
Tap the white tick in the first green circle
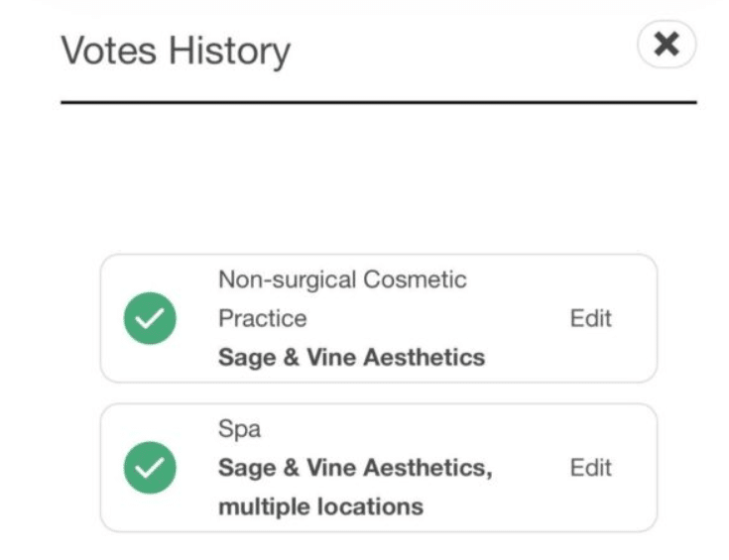pyautogui.click(x=150, y=319)
